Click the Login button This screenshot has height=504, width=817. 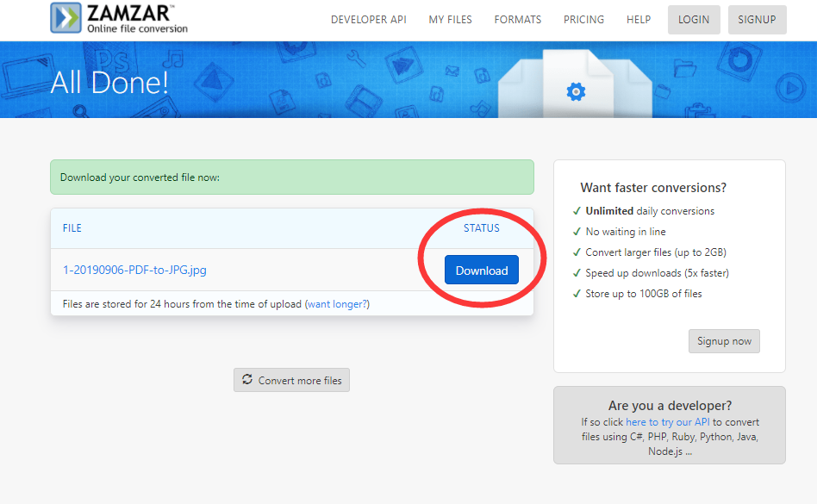(694, 20)
